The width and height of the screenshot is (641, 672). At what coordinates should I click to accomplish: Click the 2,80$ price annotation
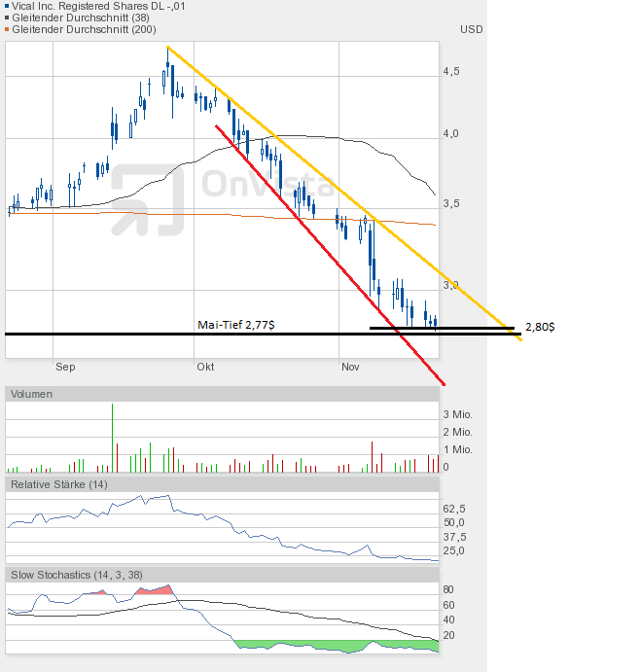pyautogui.click(x=540, y=327)
